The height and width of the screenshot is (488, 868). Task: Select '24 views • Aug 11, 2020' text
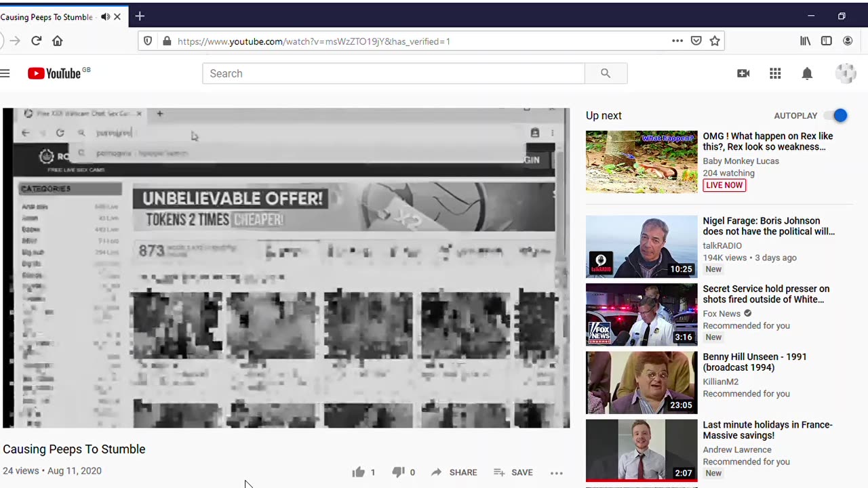click(x=52, y=471)
